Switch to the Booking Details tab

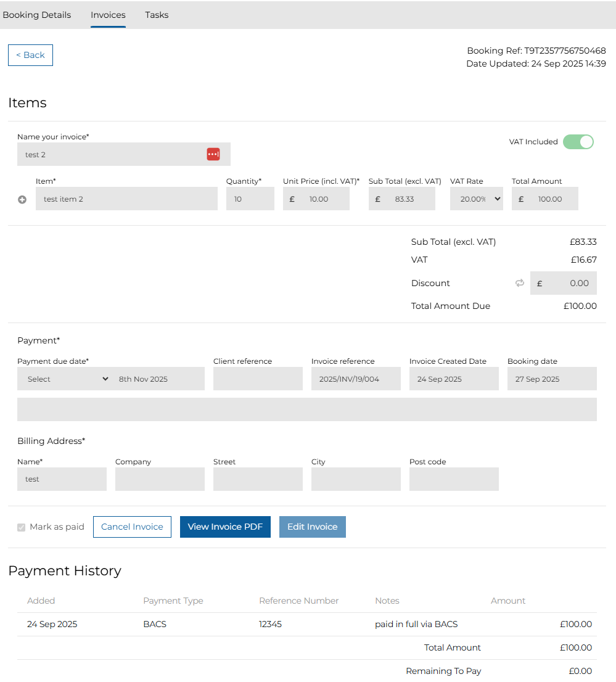coord(37,15)
